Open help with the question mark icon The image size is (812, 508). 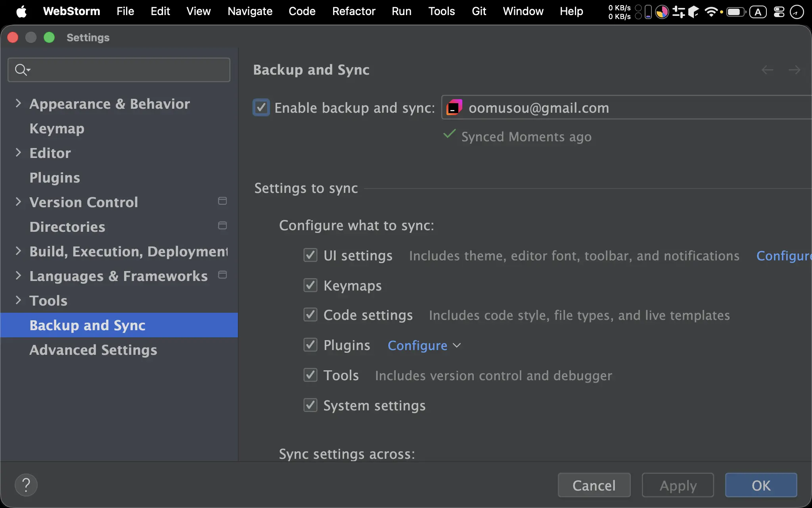[x=26, y=485]
